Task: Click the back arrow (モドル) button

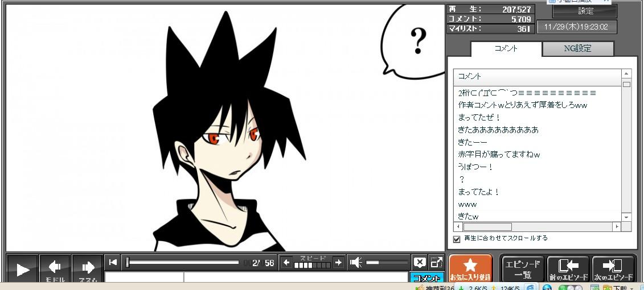Action: tap(55, 268)
